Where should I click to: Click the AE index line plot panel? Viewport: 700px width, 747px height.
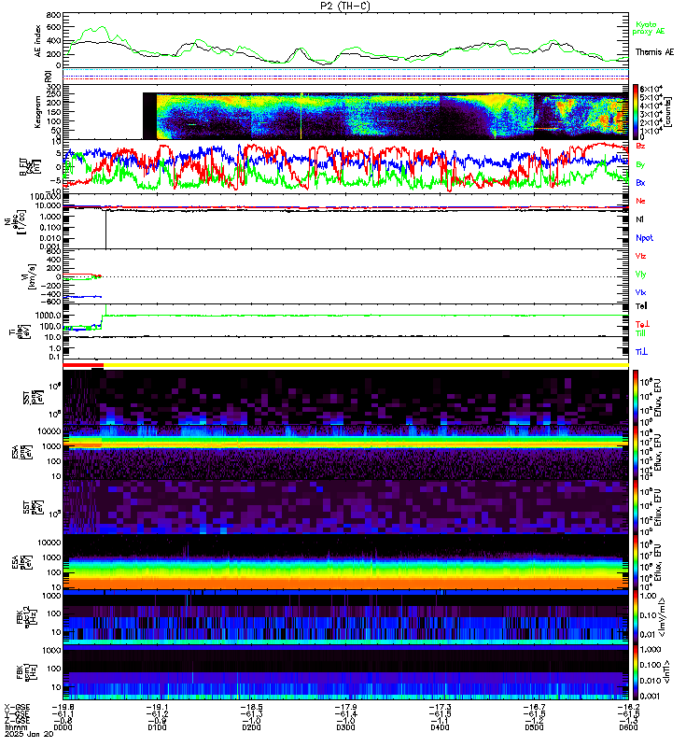[345, 41]
